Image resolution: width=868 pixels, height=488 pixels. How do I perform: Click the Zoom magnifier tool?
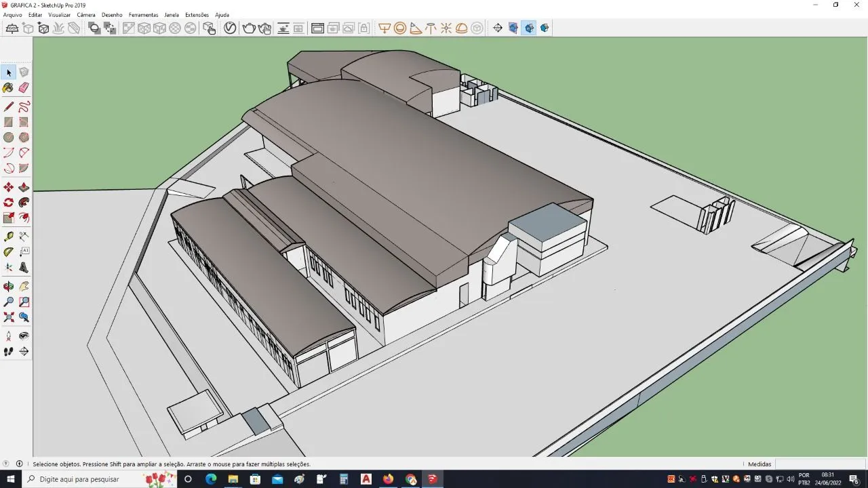tap(9, 302)
